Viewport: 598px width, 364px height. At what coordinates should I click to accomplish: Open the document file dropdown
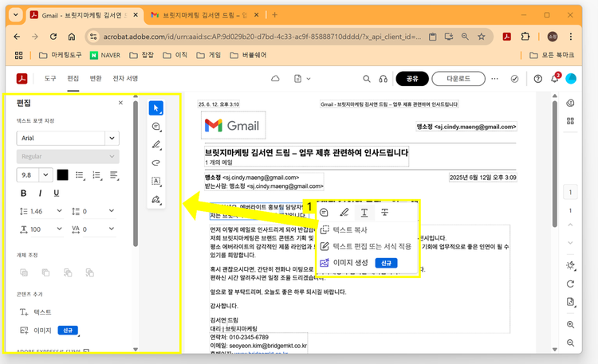tap(302, 79)
